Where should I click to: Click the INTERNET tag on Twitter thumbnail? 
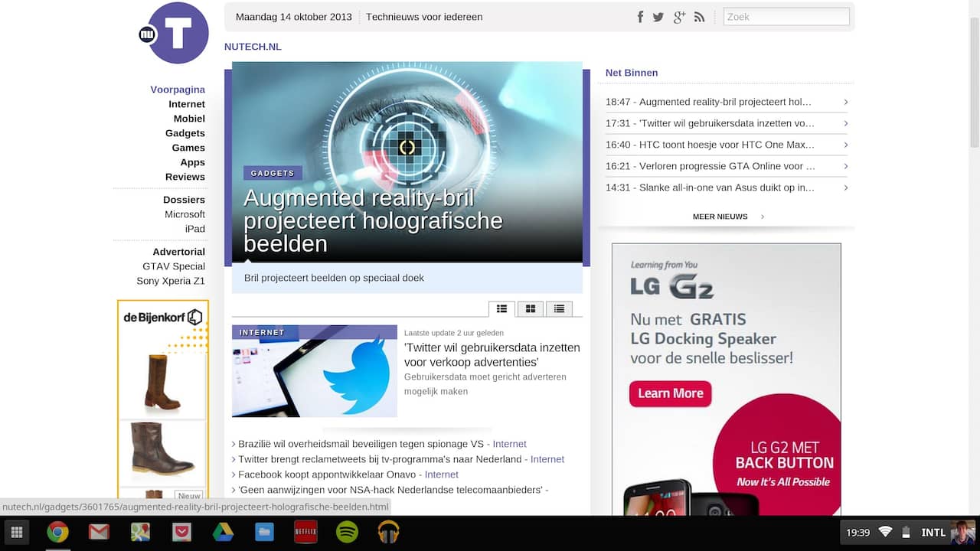(262, 332)
